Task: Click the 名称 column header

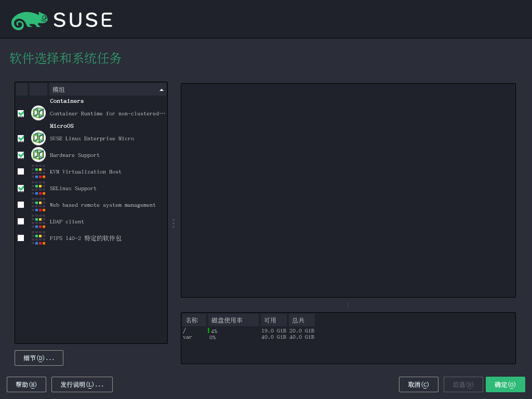Action: [x=194, y=320]
